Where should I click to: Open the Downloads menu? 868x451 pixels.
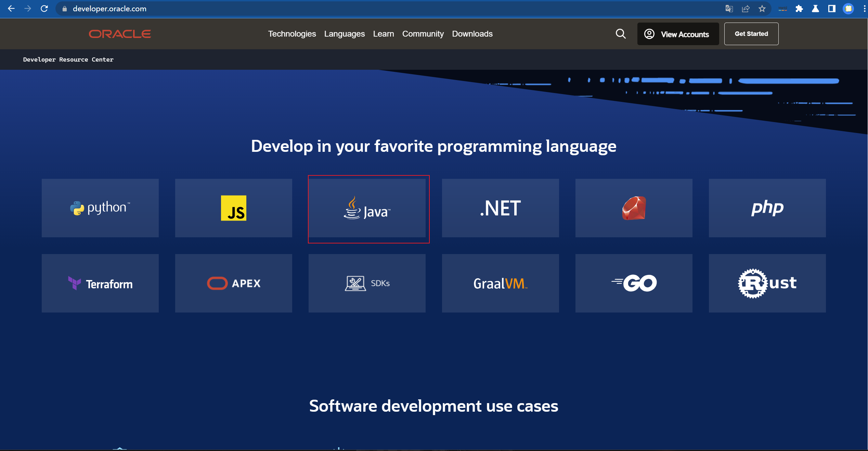[472, 34]
